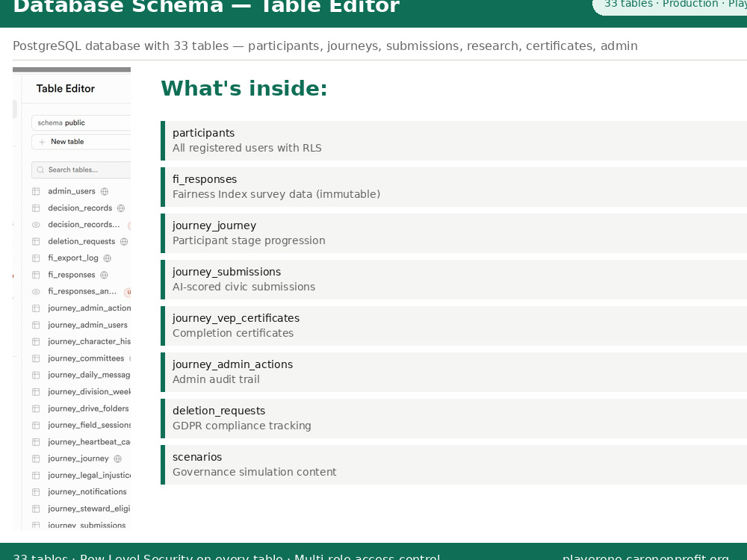Click the table icon beside deletion_requests in sidebar
Viewport: 747px width, 560px height.
tap(36, 241)
